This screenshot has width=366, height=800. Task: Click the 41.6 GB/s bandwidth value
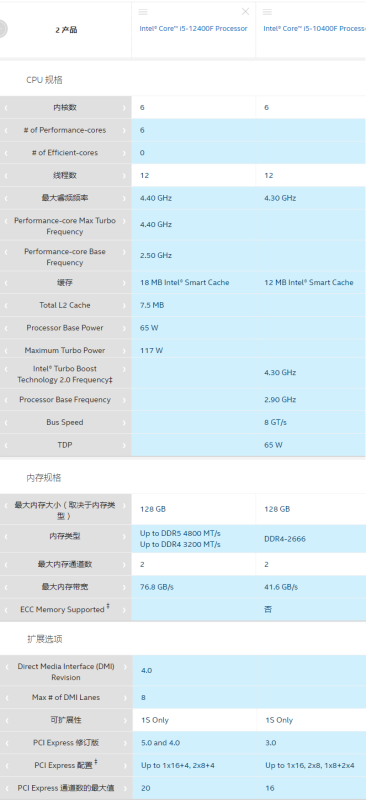(x=281, y=587)
